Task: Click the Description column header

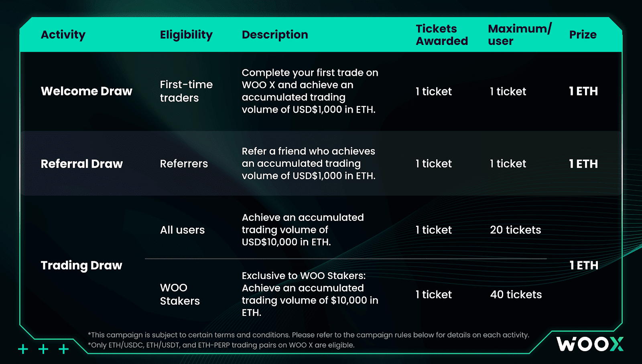Action: pyautogui.click(x=275, y=35)
